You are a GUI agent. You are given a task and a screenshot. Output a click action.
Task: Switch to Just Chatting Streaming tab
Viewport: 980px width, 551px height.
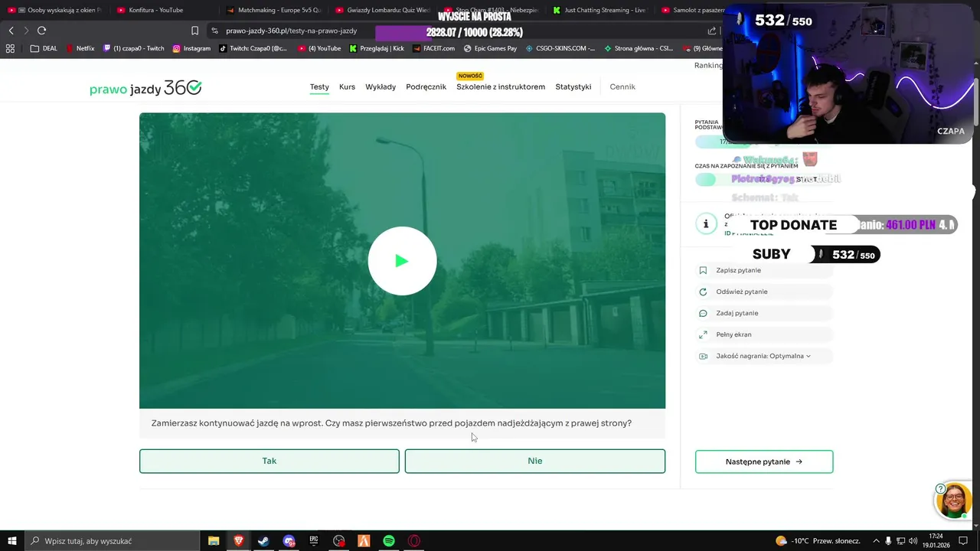(x=599, y=10)
